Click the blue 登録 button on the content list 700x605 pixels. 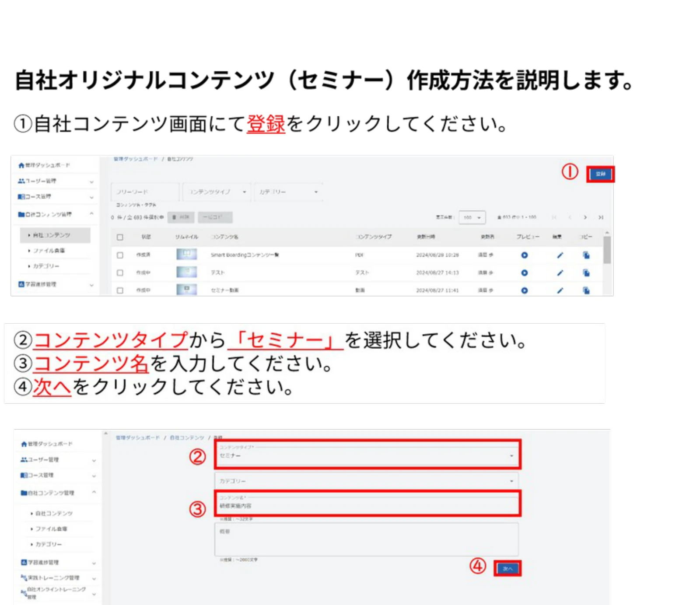(600, 174)
